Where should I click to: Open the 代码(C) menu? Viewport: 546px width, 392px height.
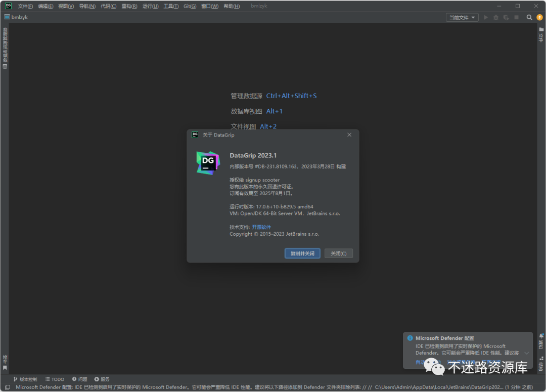pyautogui.click(x=108, y=6)
